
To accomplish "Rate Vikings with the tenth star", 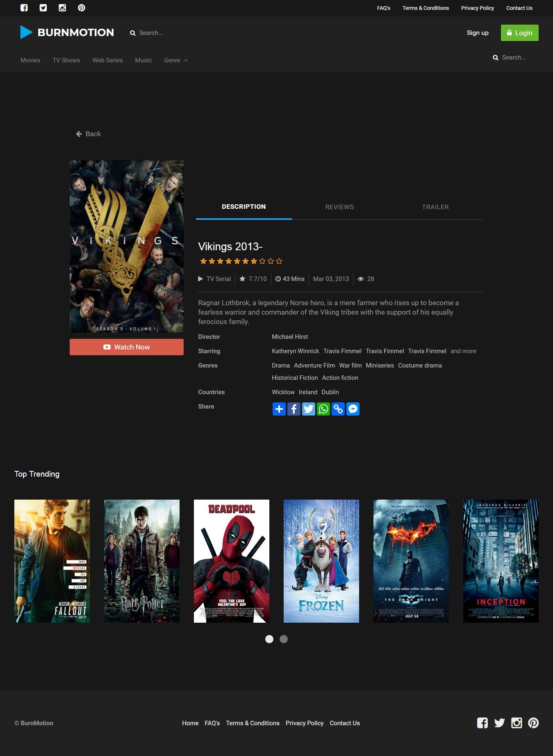I will coord(279,261).
